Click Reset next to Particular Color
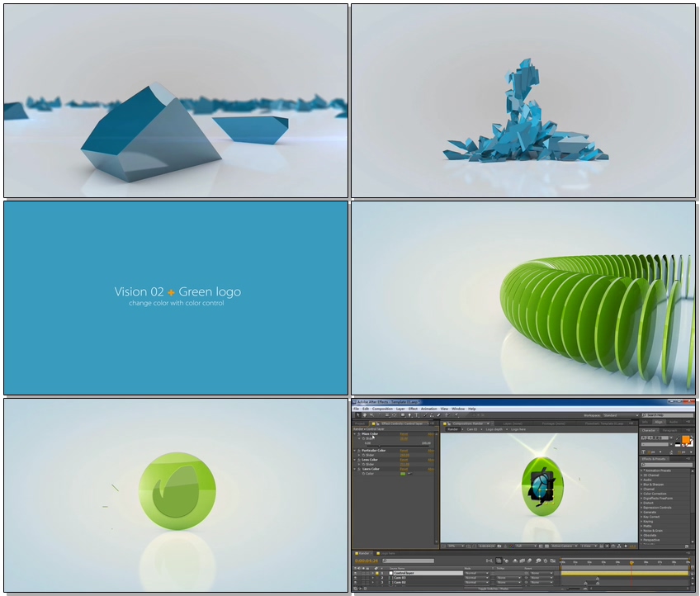The width and height of the screenshot is (700, 596). pyautogui.click(x=404, y=451)
